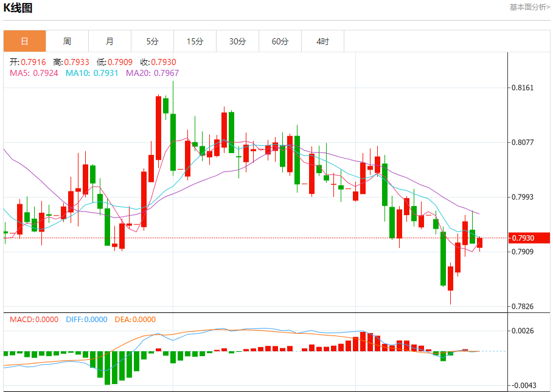Image resolution: width=553 pixels, height=392 pixels.
Task: Click the 收:0.7930 close price value
Action: tap(158, 62)
